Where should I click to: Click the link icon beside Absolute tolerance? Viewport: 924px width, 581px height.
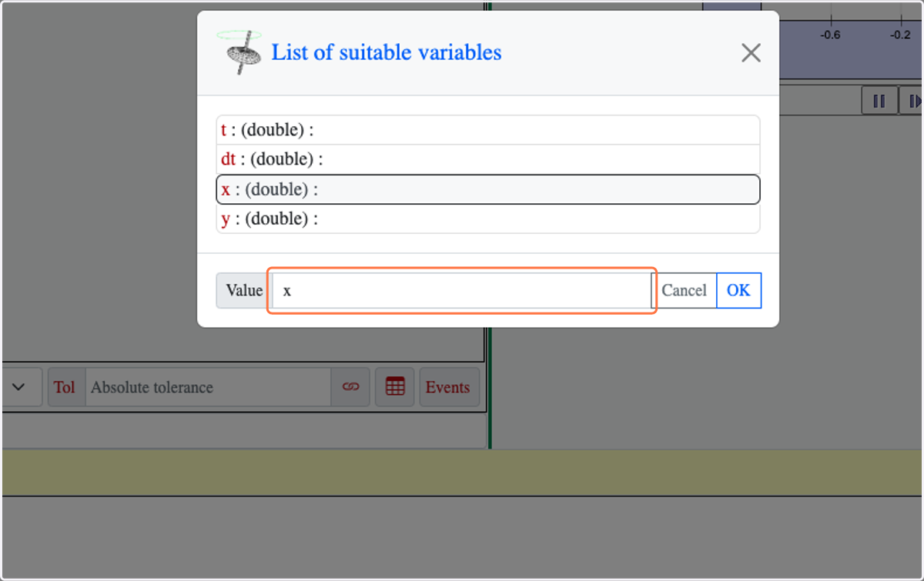(x=350, y=387)
